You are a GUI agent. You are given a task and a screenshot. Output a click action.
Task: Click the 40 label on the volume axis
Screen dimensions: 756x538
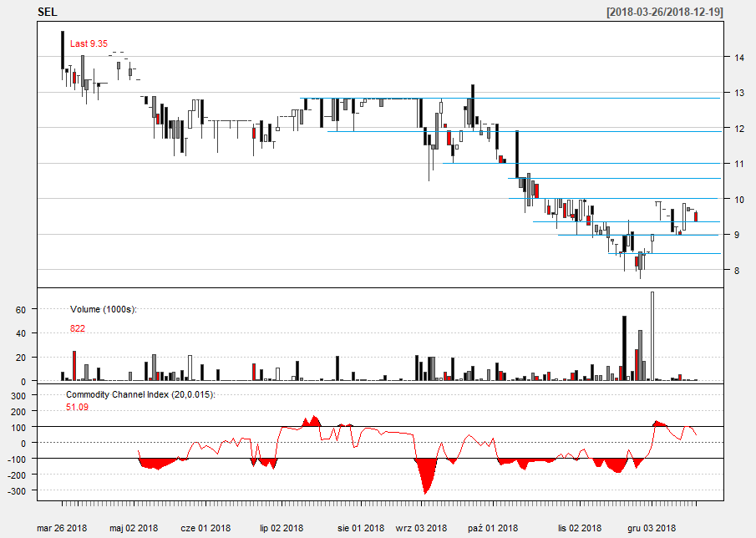tap(20, 333)
